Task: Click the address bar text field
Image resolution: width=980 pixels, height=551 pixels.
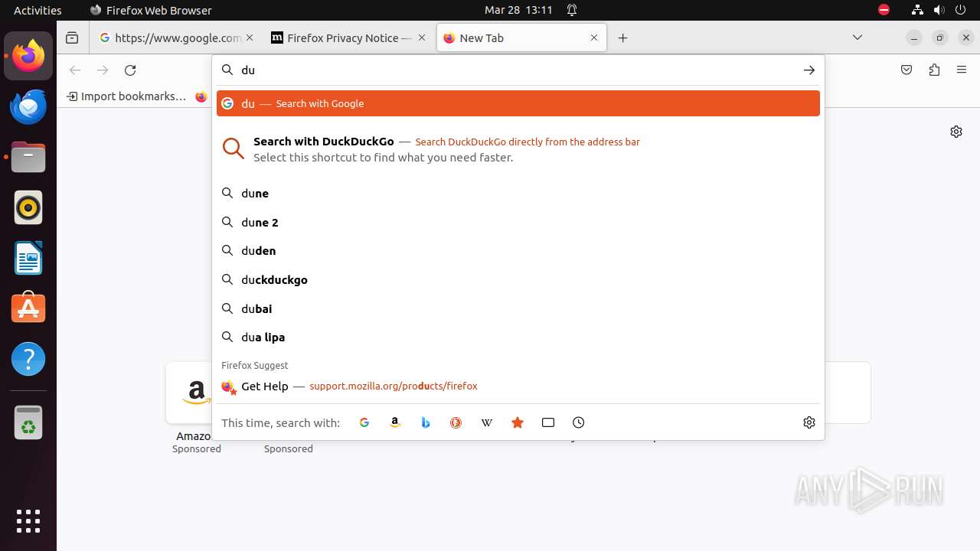Action: (x=518, y=70)
